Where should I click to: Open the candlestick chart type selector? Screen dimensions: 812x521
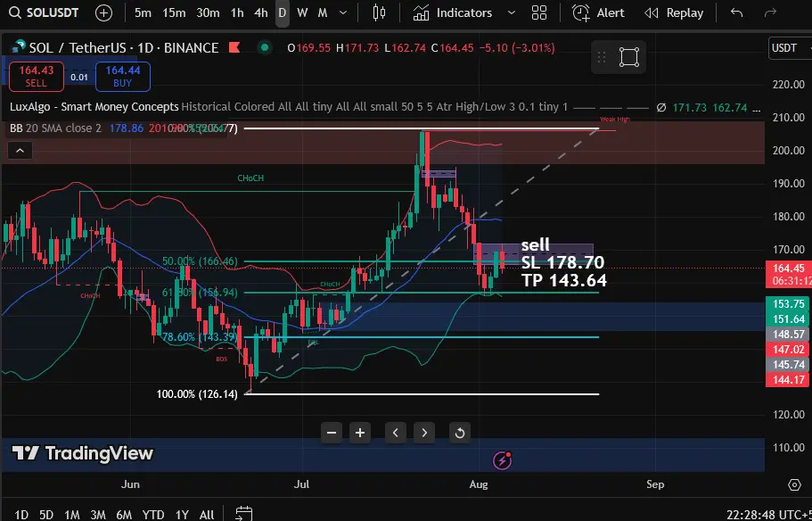point(379,13)
